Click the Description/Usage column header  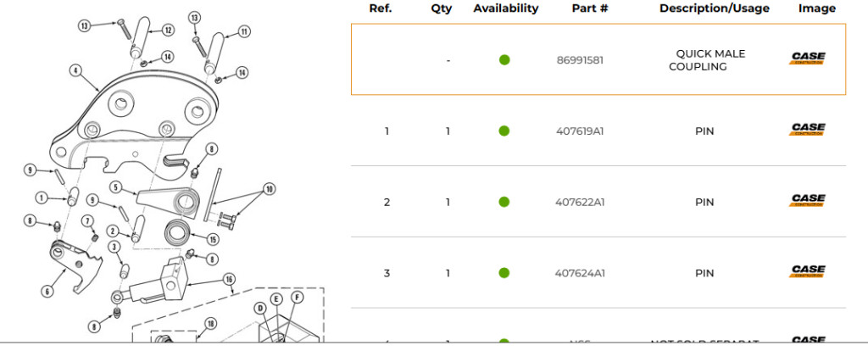(x=714, y=8)
